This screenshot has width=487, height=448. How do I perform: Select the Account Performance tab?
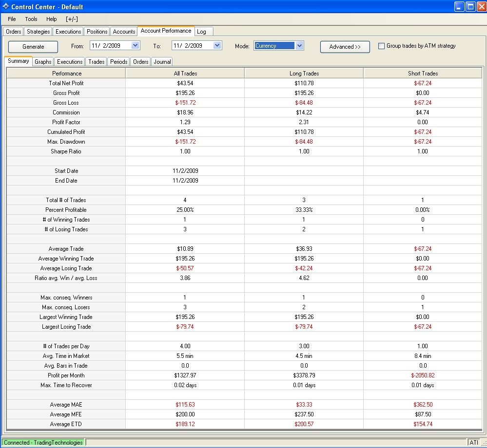click(x=166, y=31)
